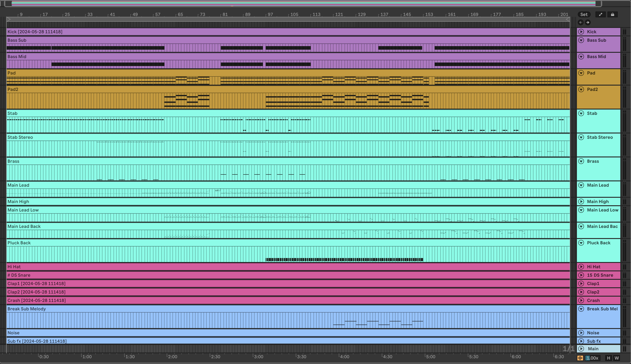Collapse the Pad2 track
631x364 pixels.
click(581, 90)
